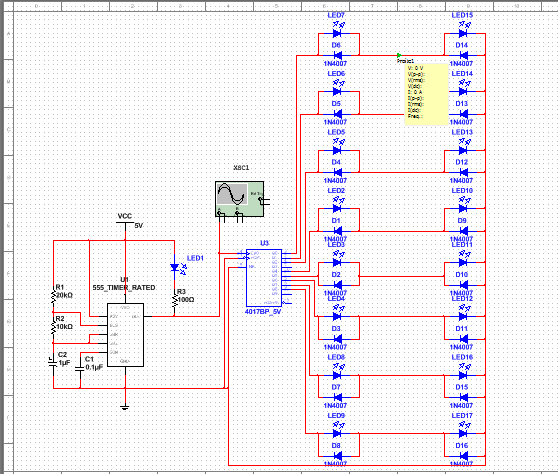Click the VCC 5V power source

[x=125, y=223]
